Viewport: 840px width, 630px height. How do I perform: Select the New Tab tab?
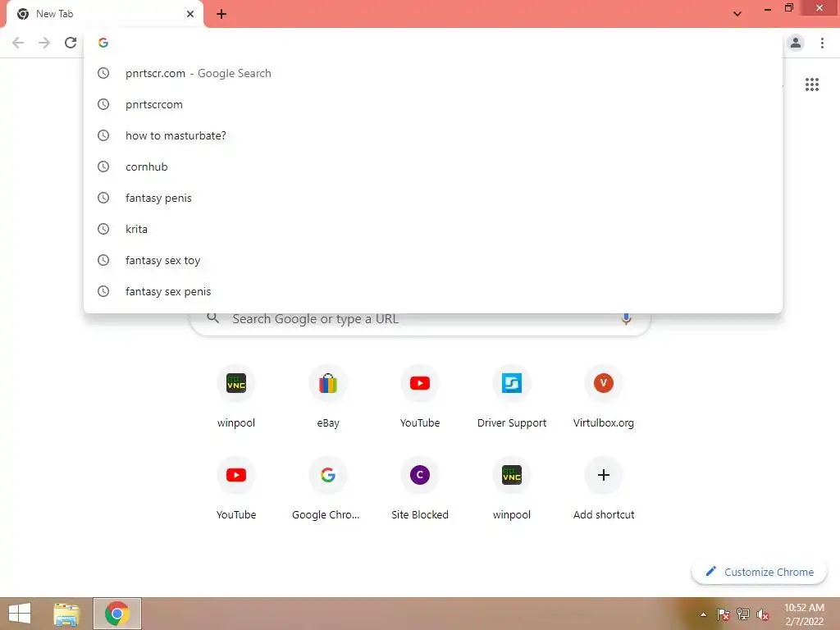point(105,15)
